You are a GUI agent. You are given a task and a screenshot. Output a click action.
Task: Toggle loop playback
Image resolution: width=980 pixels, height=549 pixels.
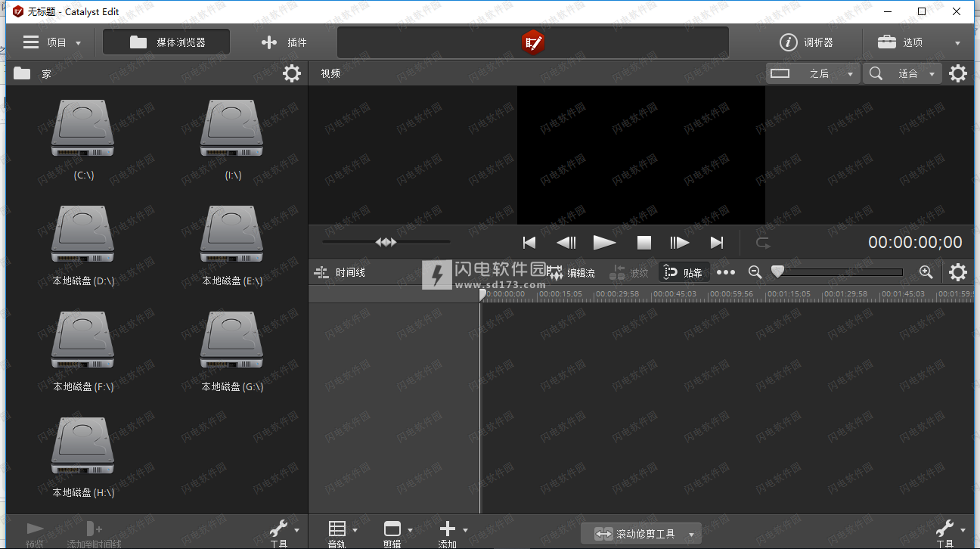click(763, 242)
